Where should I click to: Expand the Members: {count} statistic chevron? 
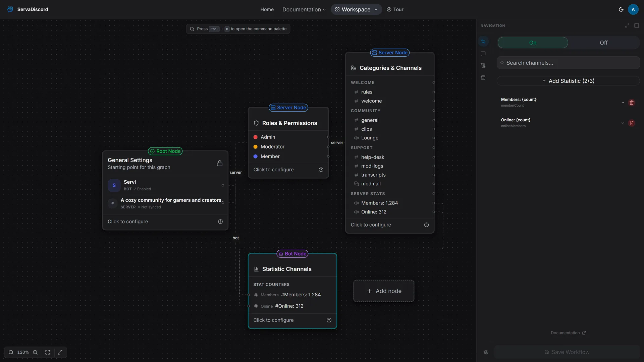623,103
